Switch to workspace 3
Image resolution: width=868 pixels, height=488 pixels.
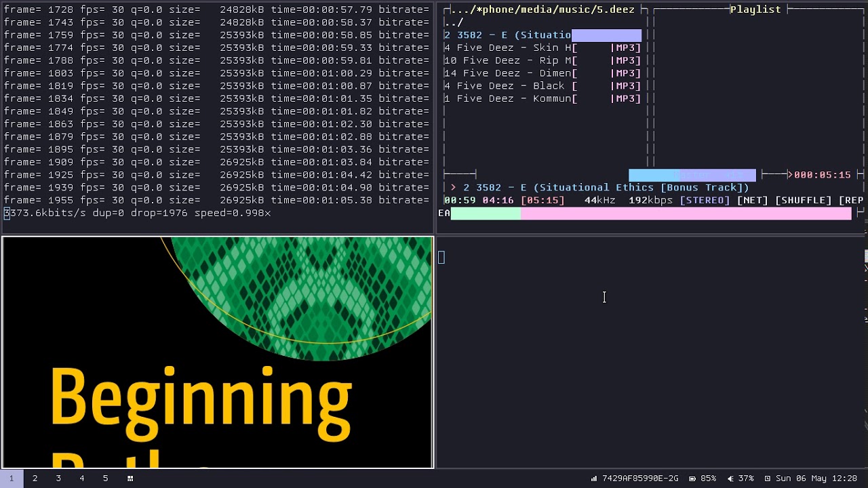click(x=58, y=479)
